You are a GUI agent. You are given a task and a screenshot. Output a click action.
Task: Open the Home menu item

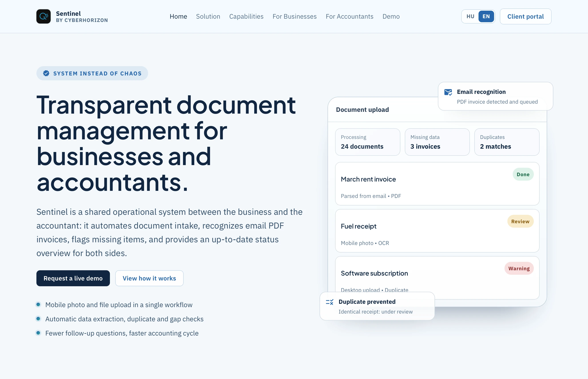pos(178,16)
